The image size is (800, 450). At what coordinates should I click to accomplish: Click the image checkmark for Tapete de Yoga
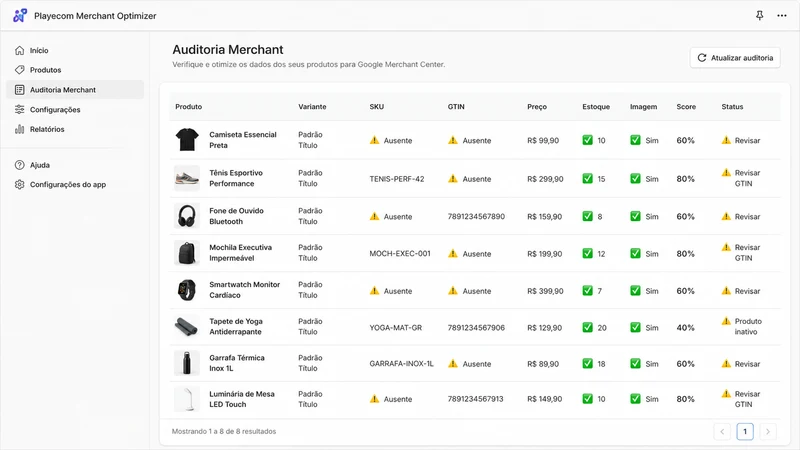pos(635,327)
